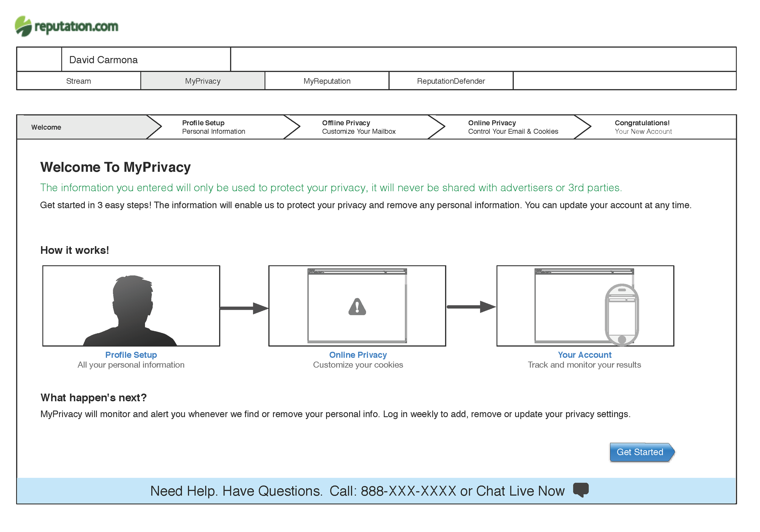This screenshot has height=532, width=760.
Task: Click 'All your personal information' caption
Action: click(131, 365)
